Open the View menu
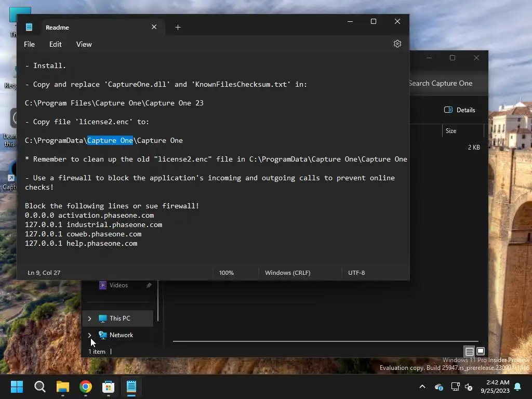This screenshot has width=532, height=399. point(84,44)
